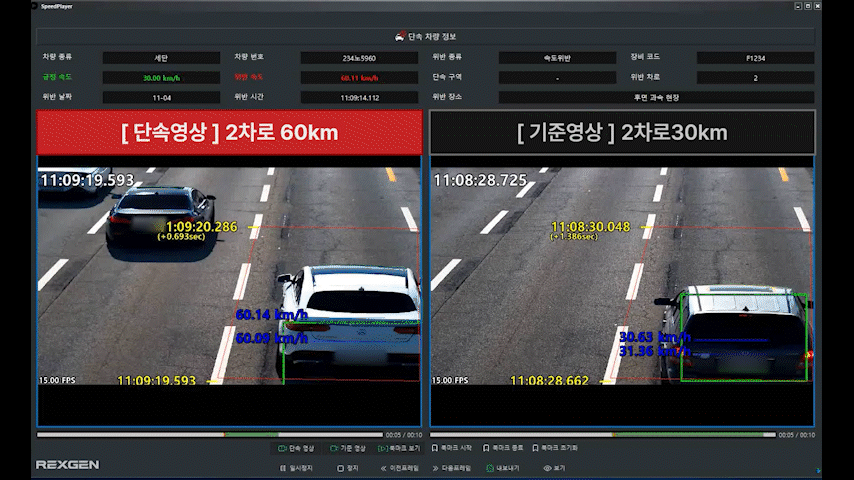Image resolution: width=854 pixels, height=480 pixels.
Task: Click the SpeedPlayer app icon in title bar
Action: (35, 6)
